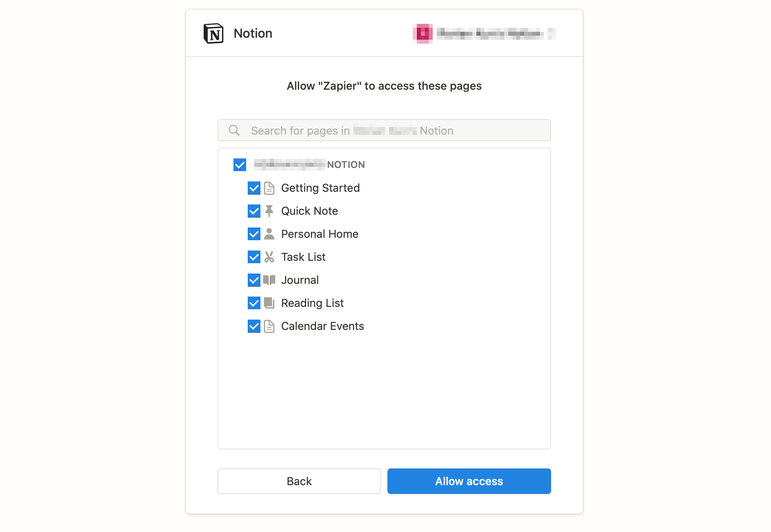The height and width of the screenshot is (532, 771).
Task: Uncheck the Quick Note checkbox
Action: pos(254,211)
